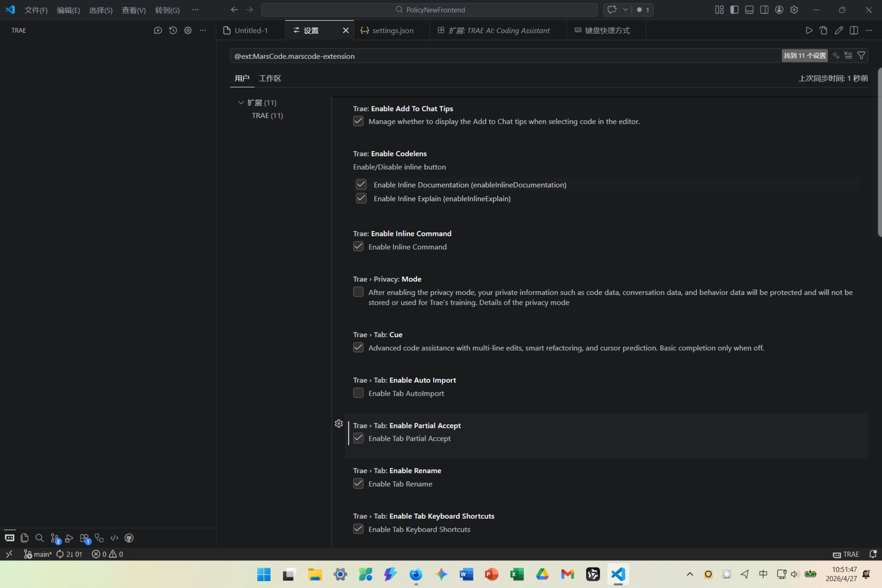The image size is (882, 588).
Task: Enable the Privacy Mode checkbox
Action: click(358, 292)
